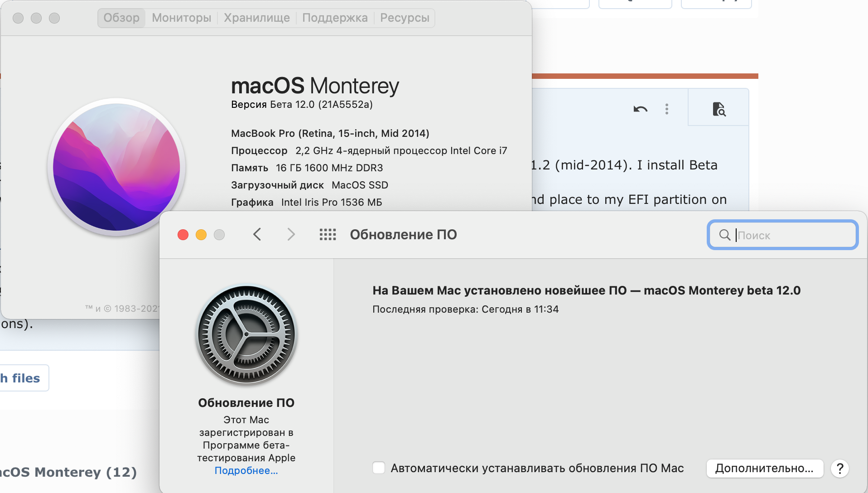This screenshot has width=868, height=493.
Task: Click graphics 'Intel Iris Pro 1536 МБ' text
Action: pyautogui.click(x=332, y=202)
